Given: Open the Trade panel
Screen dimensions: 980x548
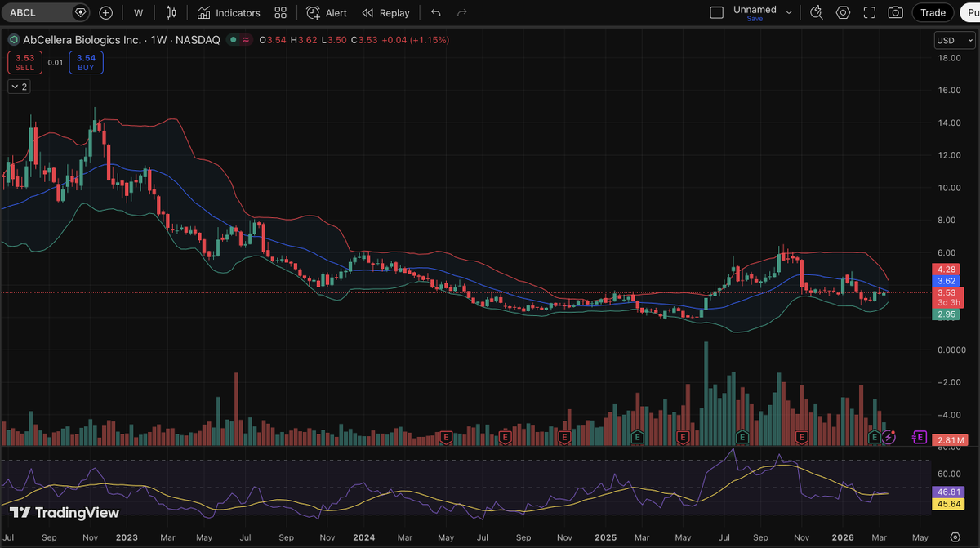Looking at the screenshot, I should 933,12.
